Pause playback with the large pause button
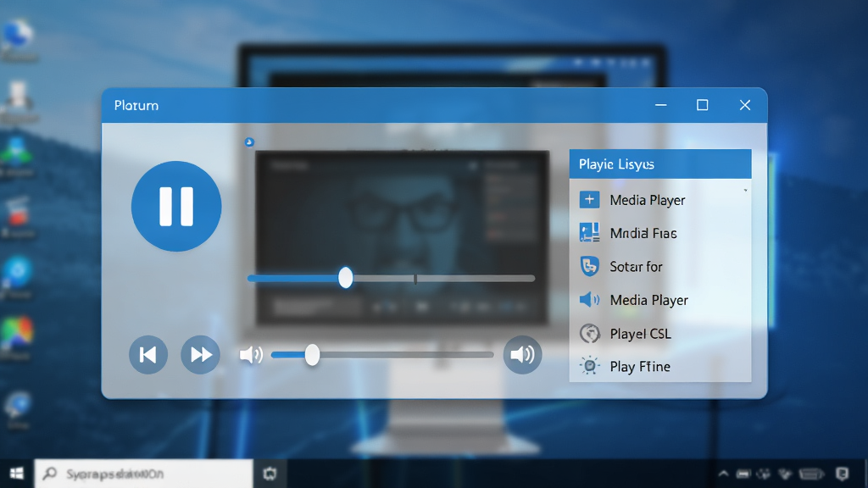Image resolution: width=868 pixels, height=488 pixels. point(176,207)
